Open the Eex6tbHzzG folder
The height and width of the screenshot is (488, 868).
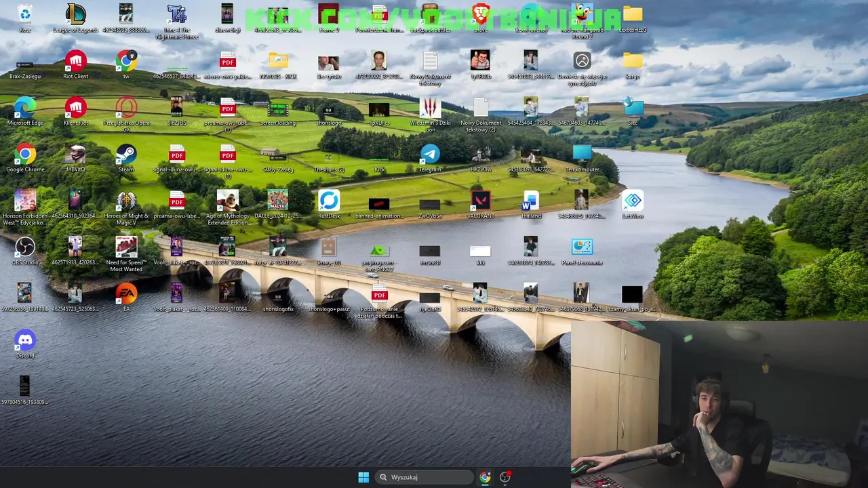click(633, 18)
